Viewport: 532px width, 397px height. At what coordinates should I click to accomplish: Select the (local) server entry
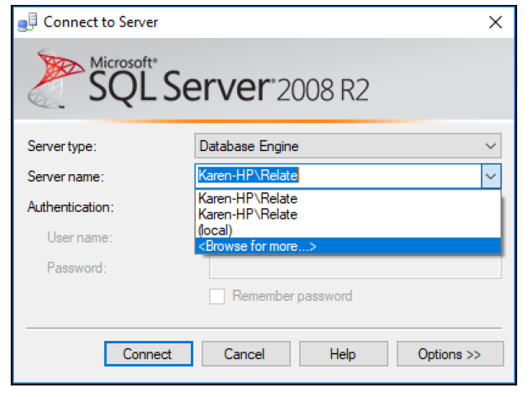pyautogui.click(x=348, y=230)
